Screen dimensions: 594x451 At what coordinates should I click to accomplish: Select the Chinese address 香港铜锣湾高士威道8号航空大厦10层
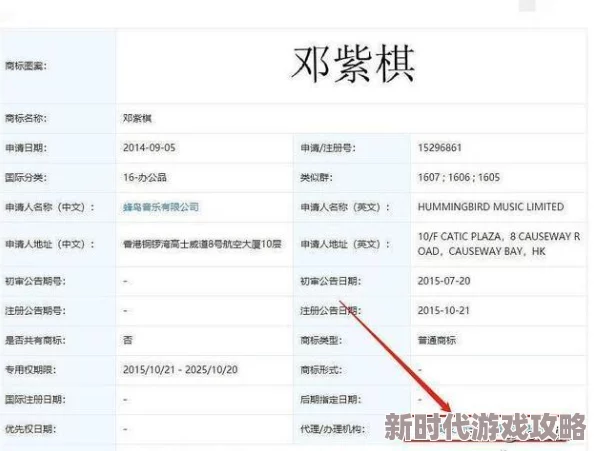point(203,244)
